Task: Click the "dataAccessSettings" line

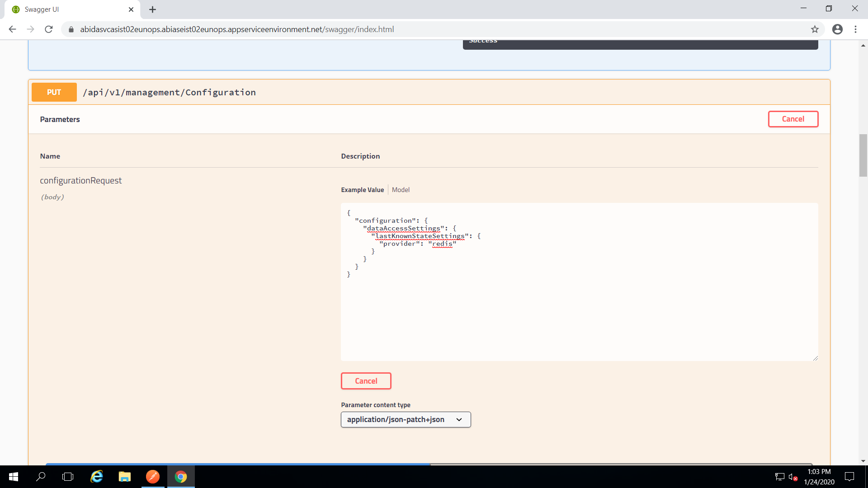Action: click(x=410, y=228)
